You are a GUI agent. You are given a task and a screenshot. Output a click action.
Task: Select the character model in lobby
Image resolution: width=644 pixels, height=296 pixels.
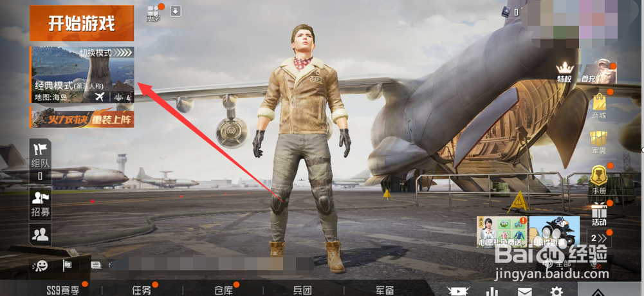[301, 148]
